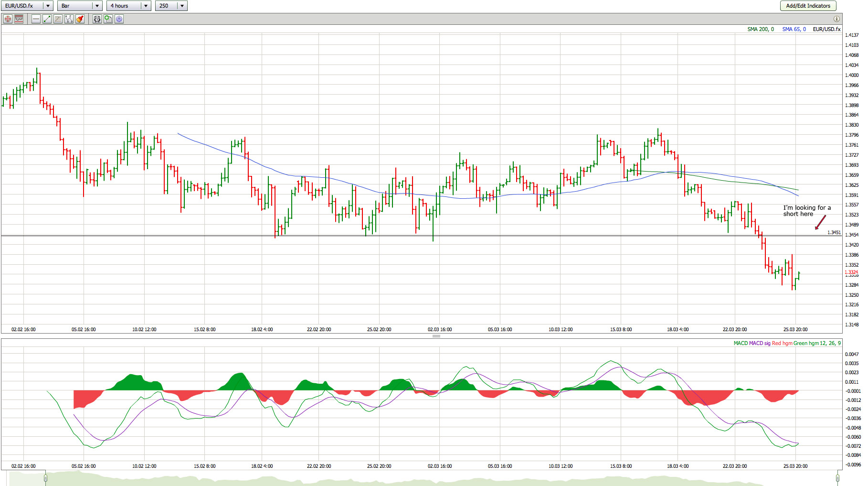Expand the 4 hours timeframe dropdown
The height and width of the screenshot is (486, 868).
click(x=146, y=6)
